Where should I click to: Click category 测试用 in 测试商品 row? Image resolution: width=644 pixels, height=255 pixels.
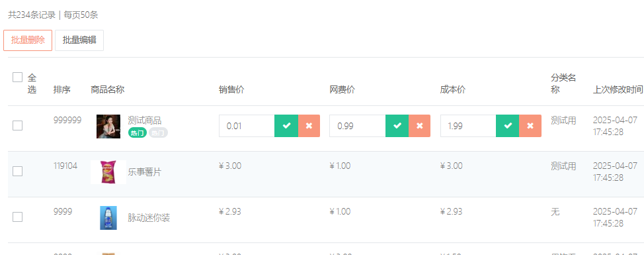563,121
